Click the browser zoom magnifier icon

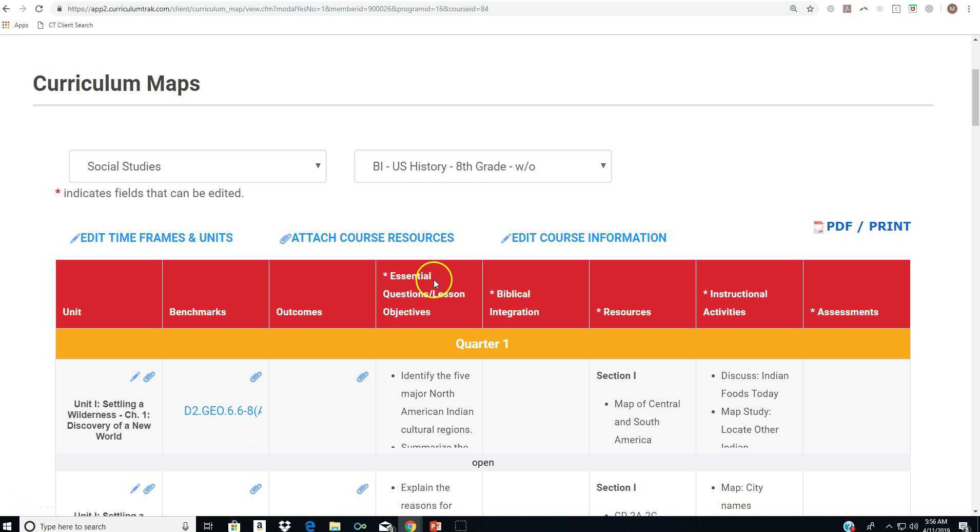pyautogui.click(x=794, y=9)
